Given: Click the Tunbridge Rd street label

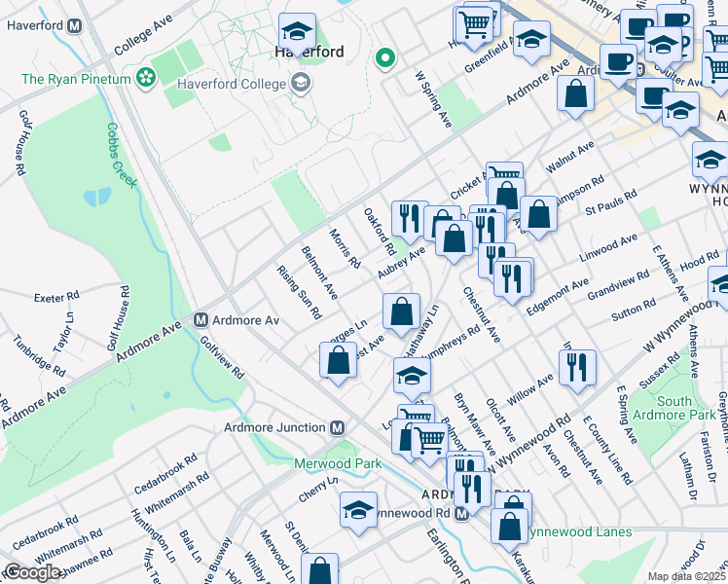Looking at the screenshot, I should 40,355.
